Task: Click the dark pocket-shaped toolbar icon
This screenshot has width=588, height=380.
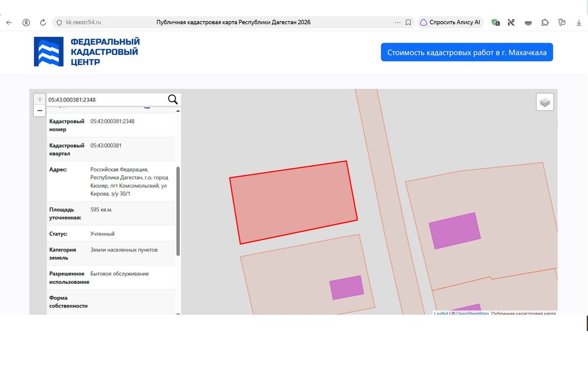Action: click(528, 23)
